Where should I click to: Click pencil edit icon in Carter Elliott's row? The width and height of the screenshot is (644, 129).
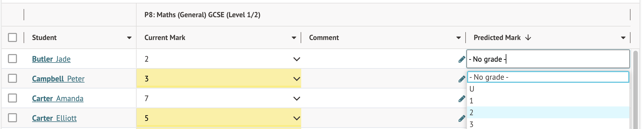[x=461, y=118]
